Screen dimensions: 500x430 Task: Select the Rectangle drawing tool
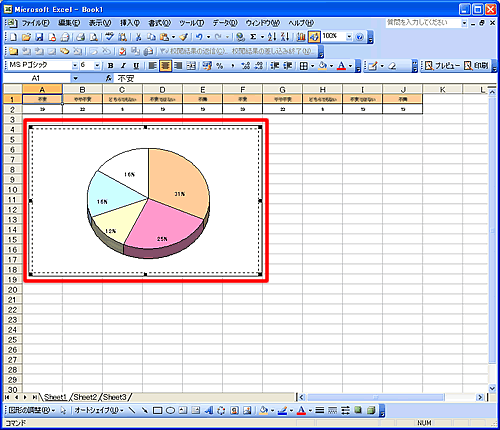[x=157, y=410]
